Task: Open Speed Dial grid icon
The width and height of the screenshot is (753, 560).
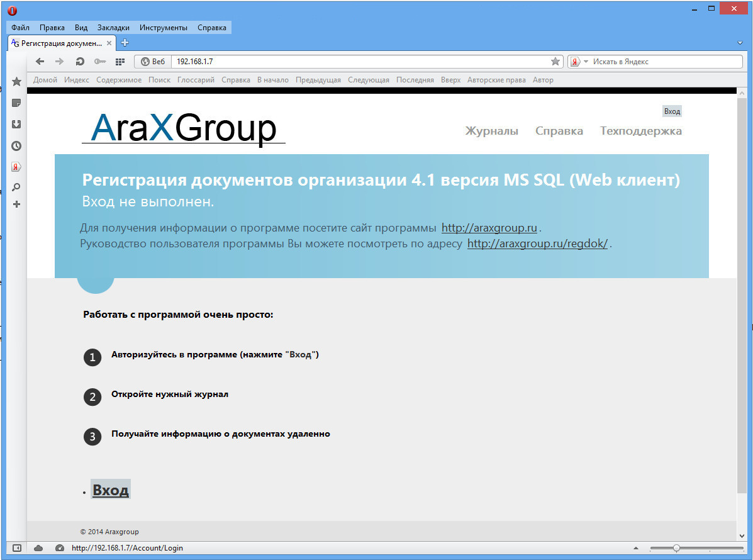Action: [120, 62]
